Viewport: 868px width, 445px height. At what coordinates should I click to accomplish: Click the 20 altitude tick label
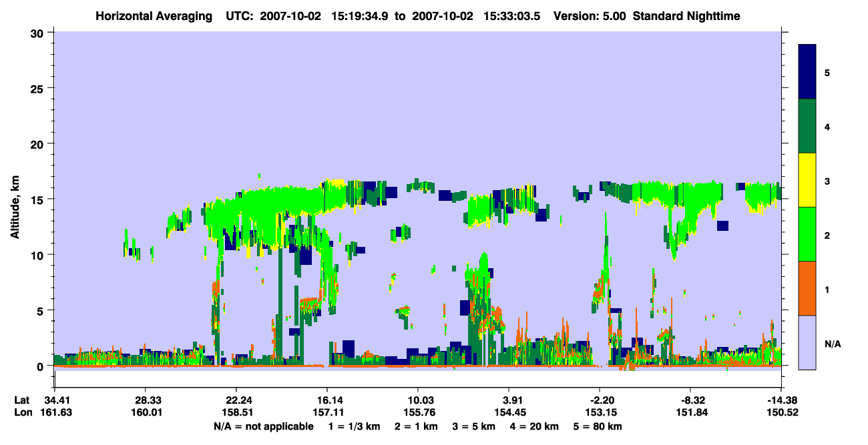[39, 143]
